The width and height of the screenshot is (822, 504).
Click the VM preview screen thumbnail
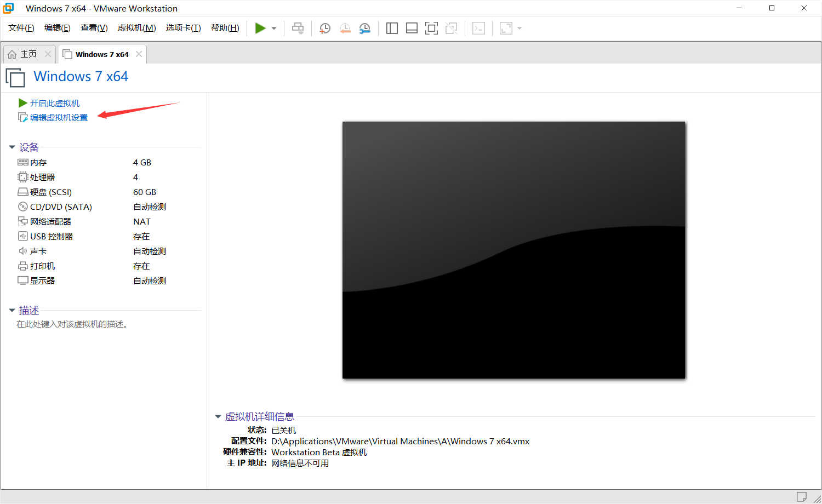point(513,250)
